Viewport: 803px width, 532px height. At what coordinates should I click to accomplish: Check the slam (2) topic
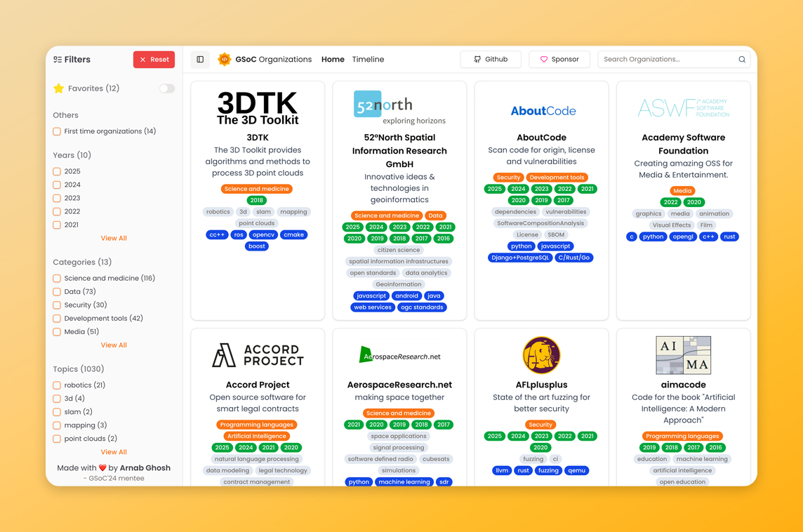(57, 412)
